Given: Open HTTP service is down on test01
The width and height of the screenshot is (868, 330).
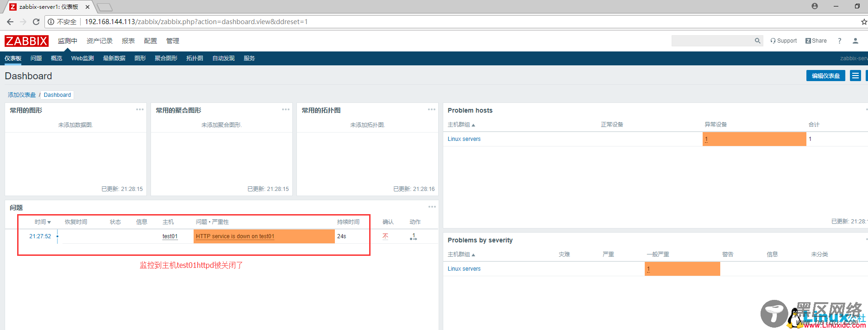Looking at the screenshot, I should click(235, 236).
